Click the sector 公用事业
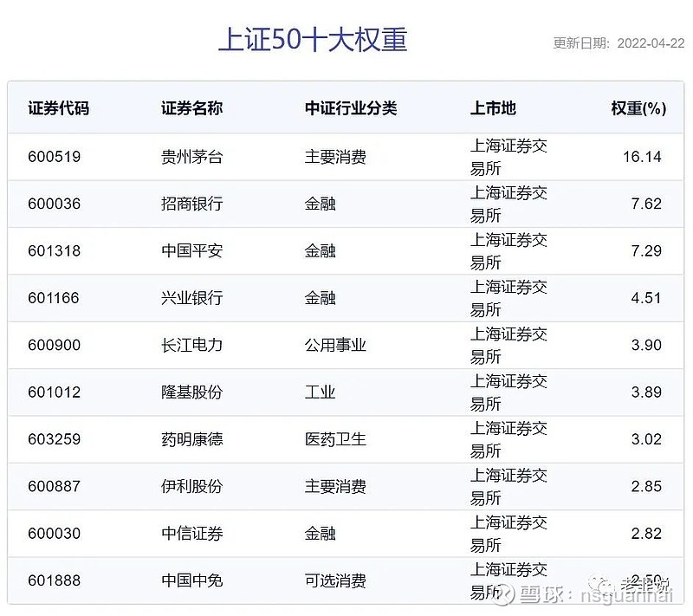The height and width of the screenshot is (616, 693). click(x=335, y=345)
